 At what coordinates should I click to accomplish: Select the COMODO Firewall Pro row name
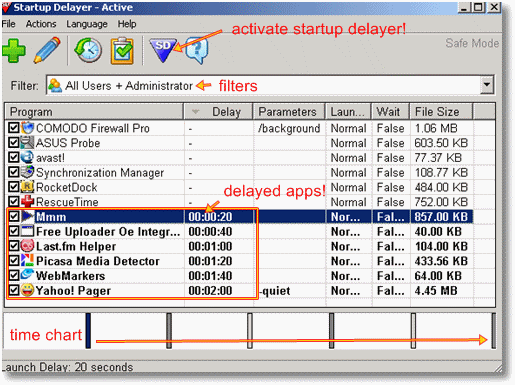[x=93, y=128]
